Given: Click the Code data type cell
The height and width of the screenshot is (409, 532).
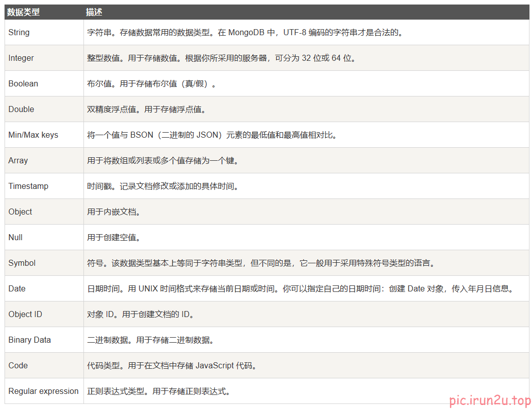Looking at the screenshot, I should click(x=18, y=366).
